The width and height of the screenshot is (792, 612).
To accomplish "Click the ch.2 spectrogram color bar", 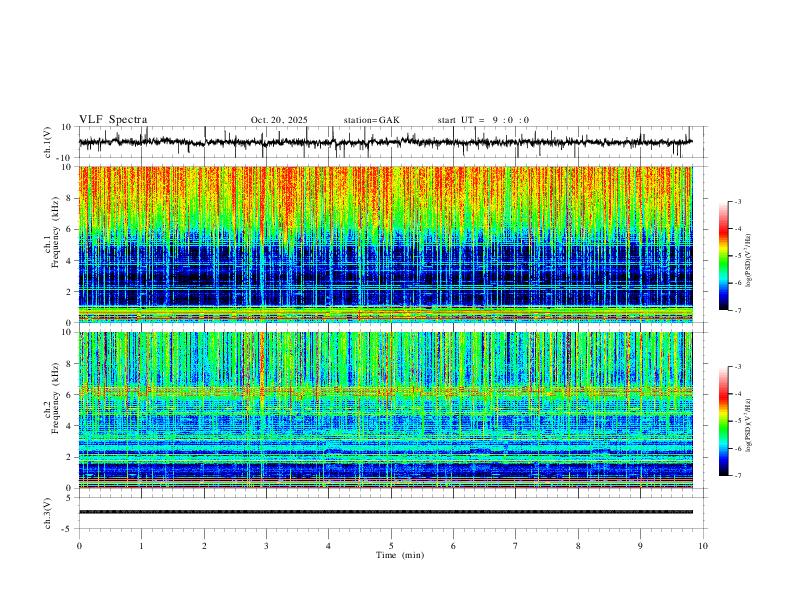I will pyautogui.click(x=723, y=421).
